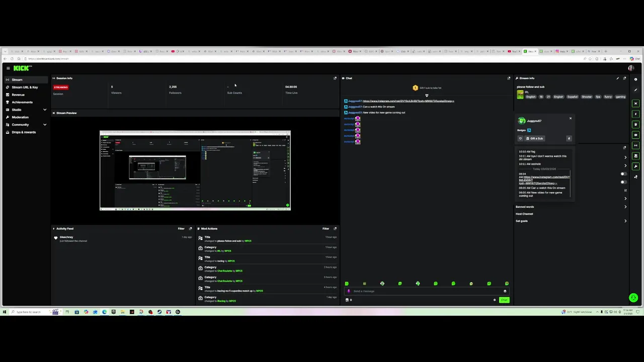644x362 pixels.
Task: Open the Moderation page
Action: point(26,117)
